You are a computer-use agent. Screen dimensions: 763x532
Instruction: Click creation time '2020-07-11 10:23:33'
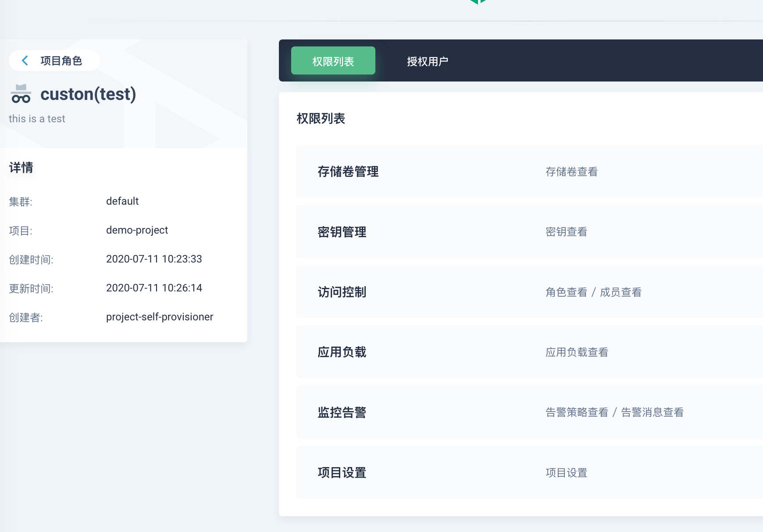(x=154, y=259)
